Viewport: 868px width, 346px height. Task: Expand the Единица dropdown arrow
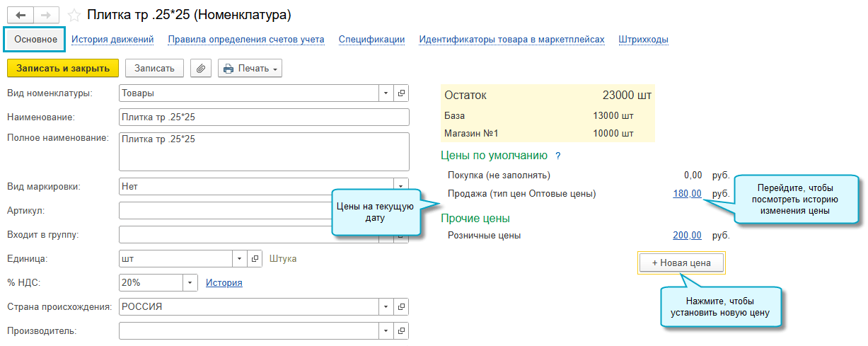coord(240,259)
